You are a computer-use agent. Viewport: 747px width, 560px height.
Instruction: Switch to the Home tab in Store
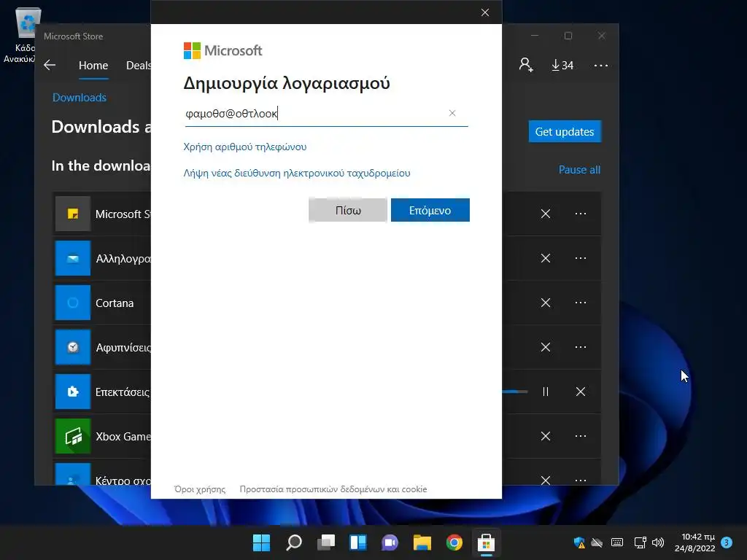[93, 65]
